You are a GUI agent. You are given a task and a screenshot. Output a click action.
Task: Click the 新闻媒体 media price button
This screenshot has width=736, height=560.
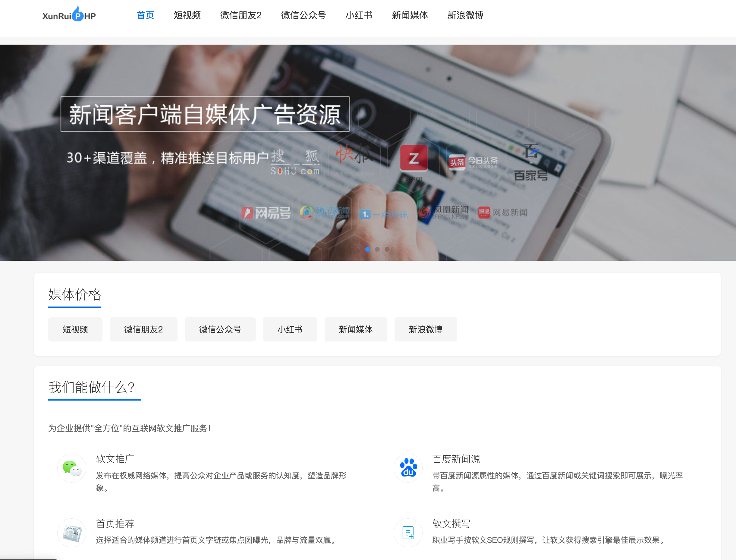click(x=356, y=329)
